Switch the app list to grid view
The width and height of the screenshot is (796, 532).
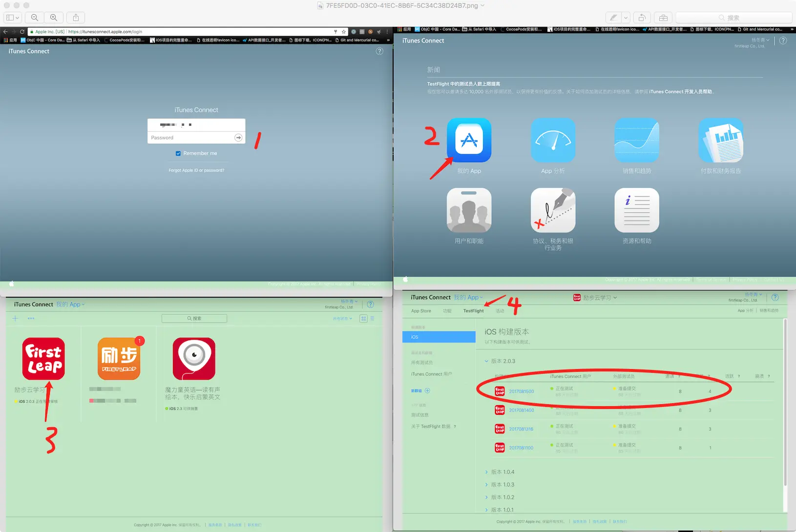click(x=363, y=318)
